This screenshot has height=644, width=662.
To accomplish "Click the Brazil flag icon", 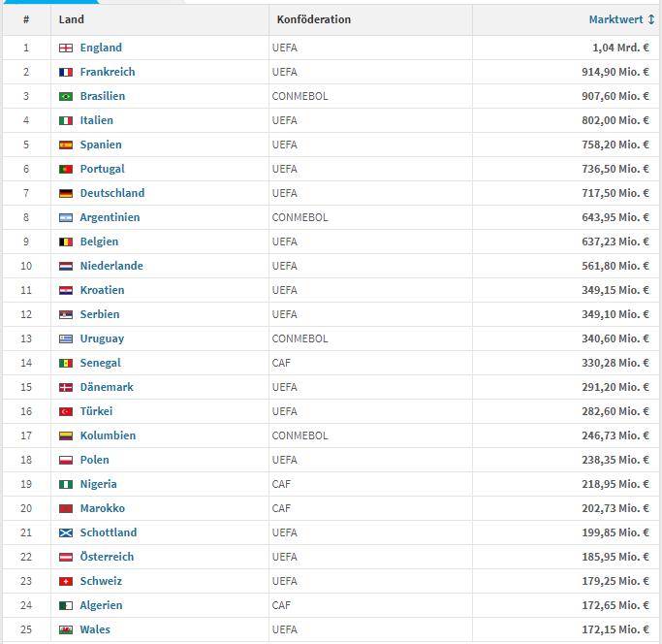I will pyautogui.click(x=66, y=96).
